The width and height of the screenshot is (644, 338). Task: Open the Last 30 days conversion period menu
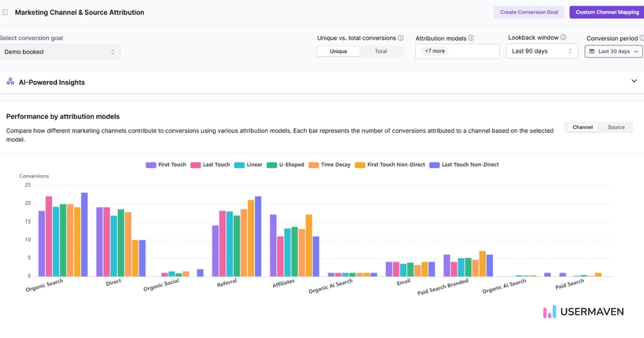(x=613, y=52)
